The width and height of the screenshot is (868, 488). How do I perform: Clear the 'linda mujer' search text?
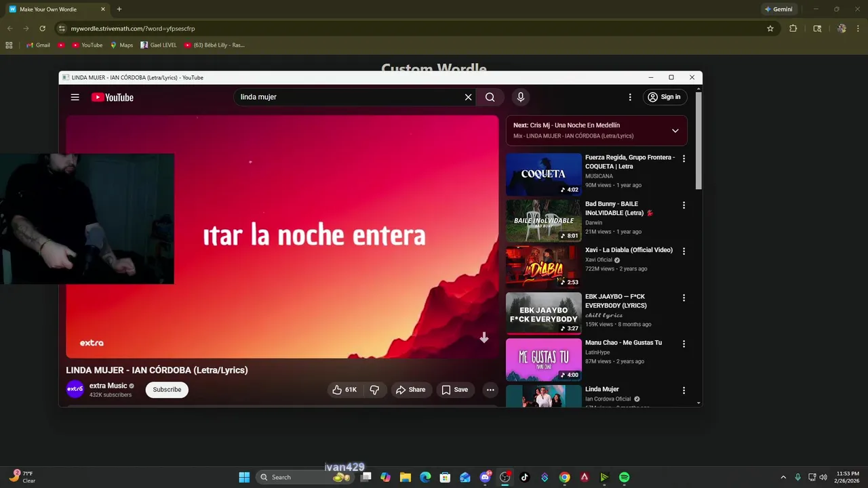pyautogui.click(x=468, y=97)
